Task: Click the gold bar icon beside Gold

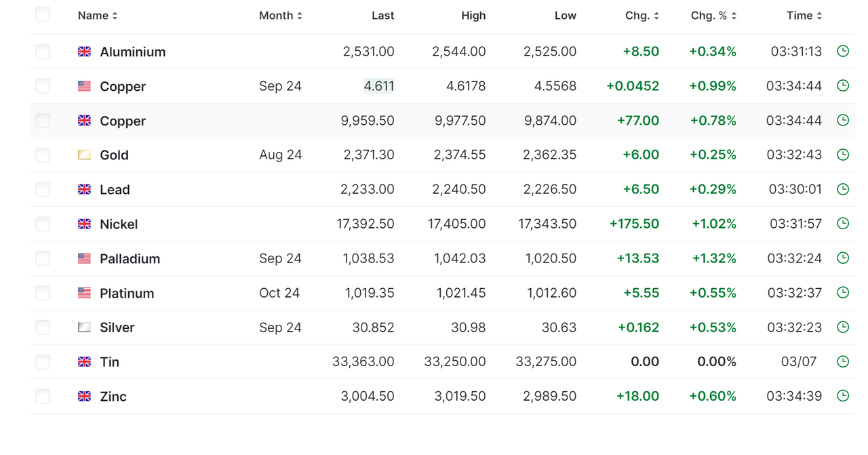Action: [84, 155]
